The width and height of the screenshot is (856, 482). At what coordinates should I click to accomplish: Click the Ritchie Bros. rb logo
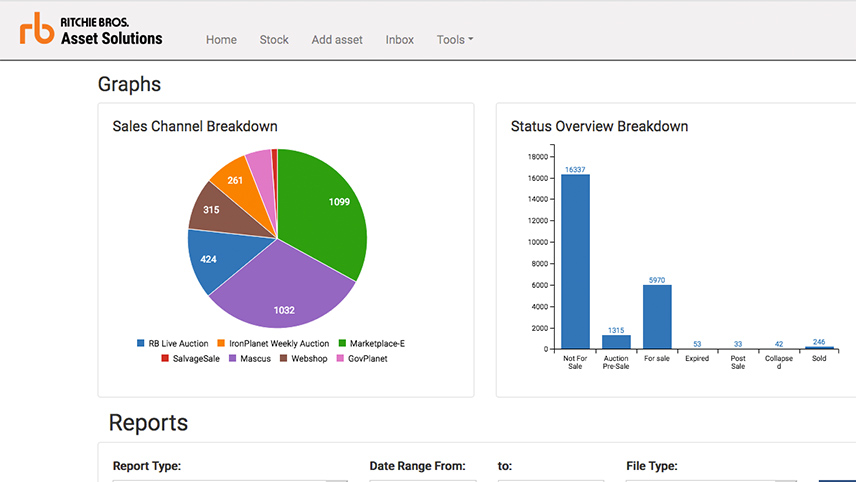pyautogui.click(x=37, y=28)
